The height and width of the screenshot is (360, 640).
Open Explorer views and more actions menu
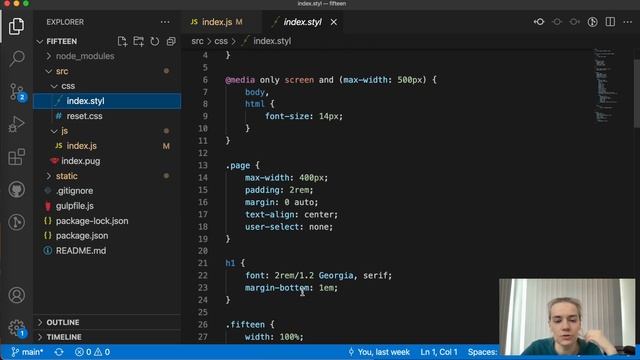165,22
